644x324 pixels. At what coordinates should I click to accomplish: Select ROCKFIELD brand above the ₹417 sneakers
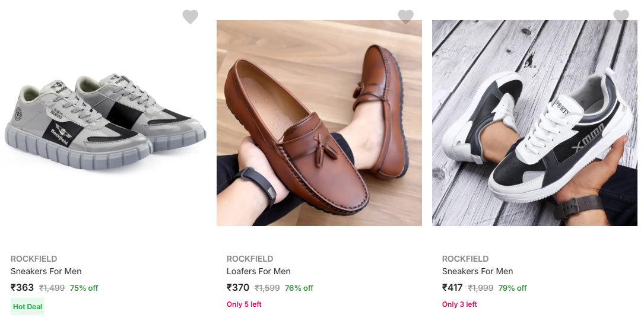click(465, 259)
